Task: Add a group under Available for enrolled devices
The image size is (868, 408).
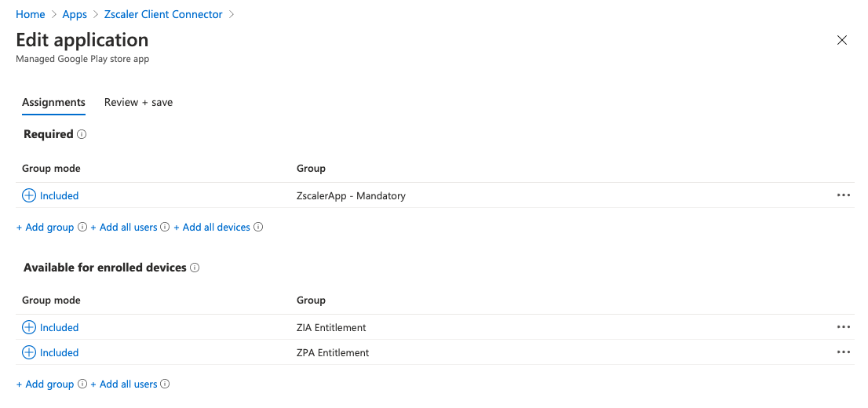Action: (46, 384)
